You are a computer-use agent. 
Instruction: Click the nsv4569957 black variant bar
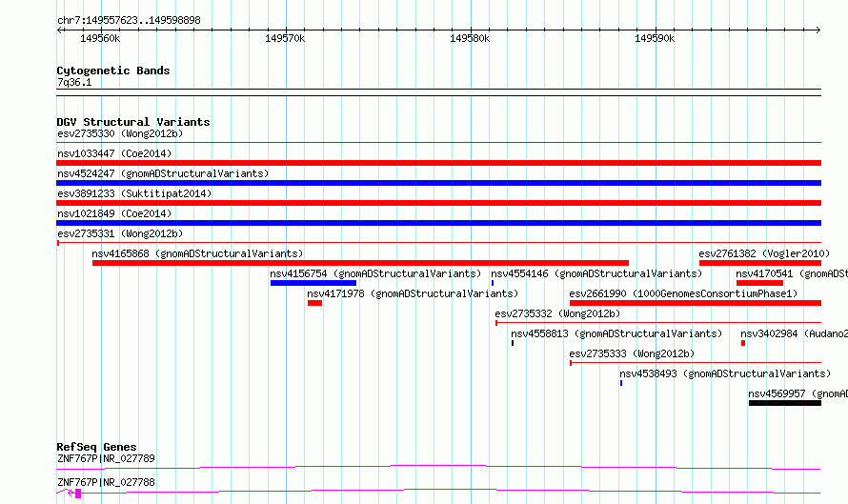[x=785, y=403]
